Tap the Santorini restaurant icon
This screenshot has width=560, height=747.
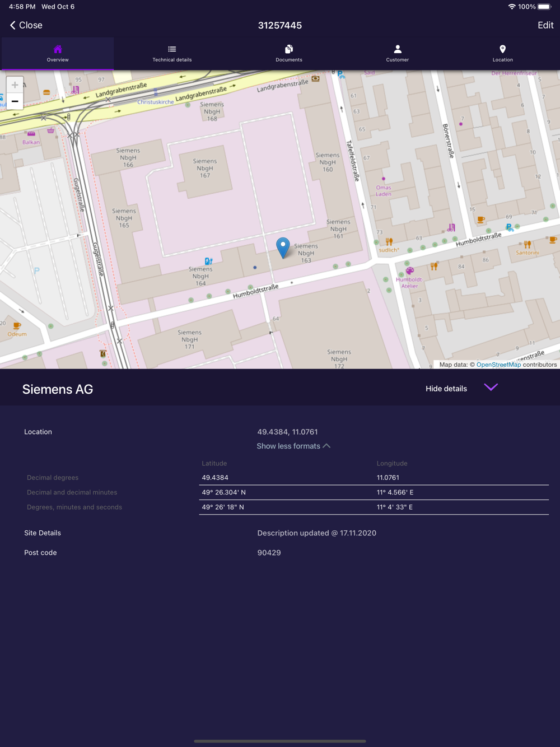pos(528,244)
